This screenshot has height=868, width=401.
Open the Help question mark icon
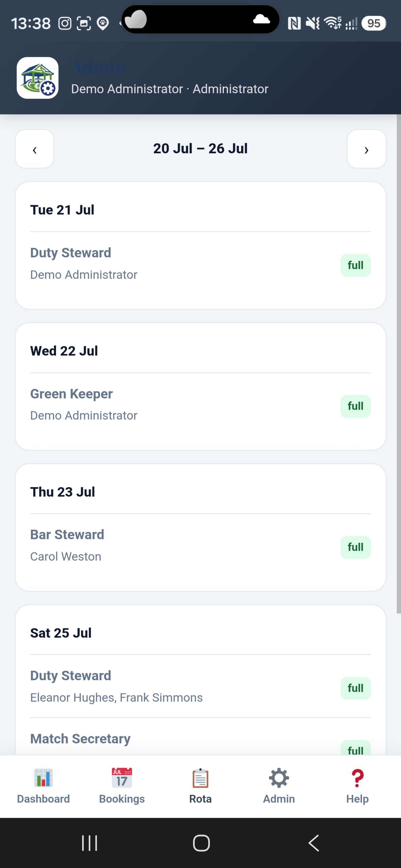tap(357, 778)
